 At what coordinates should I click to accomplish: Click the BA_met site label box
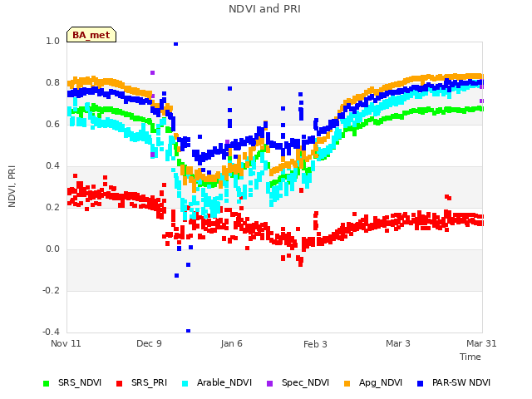point(91,35)
